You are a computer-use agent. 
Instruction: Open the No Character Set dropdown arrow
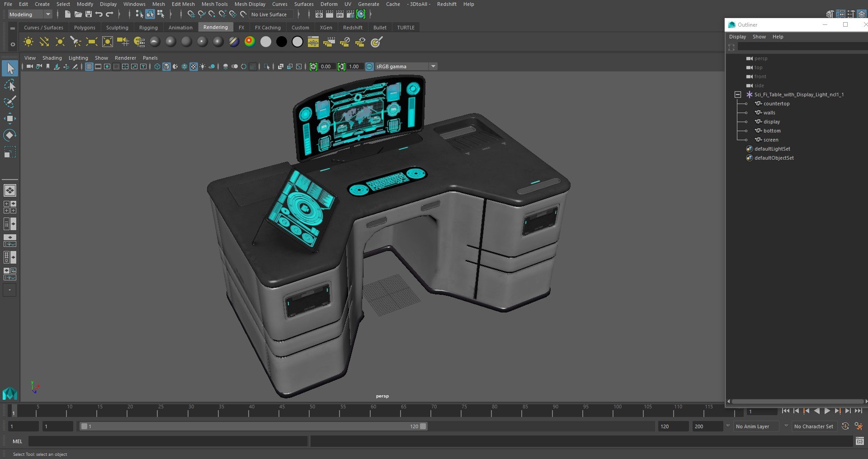coord(786,426)
